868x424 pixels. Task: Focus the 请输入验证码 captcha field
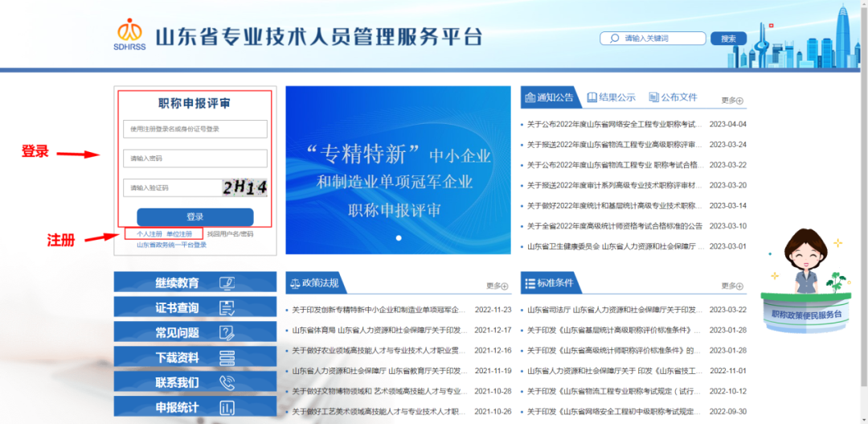click(172, 188)
